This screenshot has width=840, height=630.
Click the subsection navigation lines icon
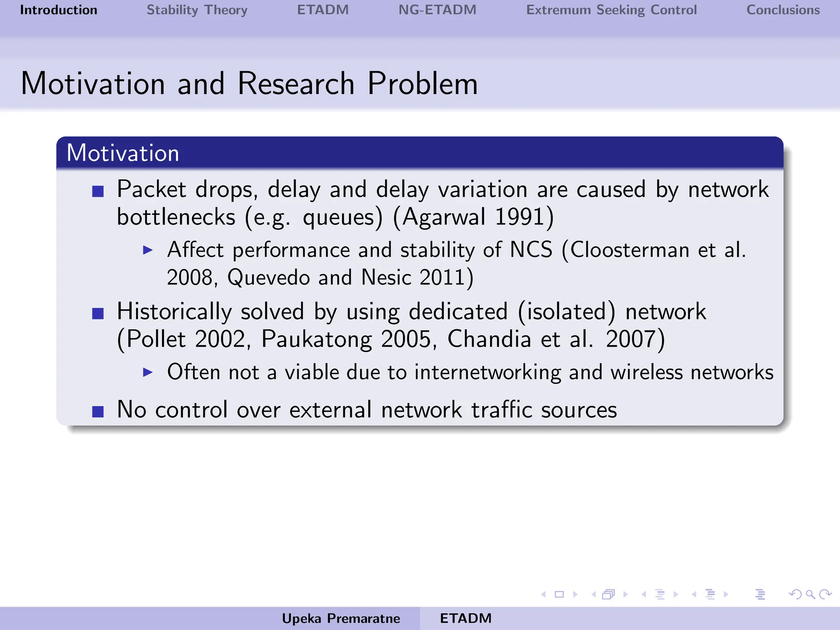tap(660, 594)
